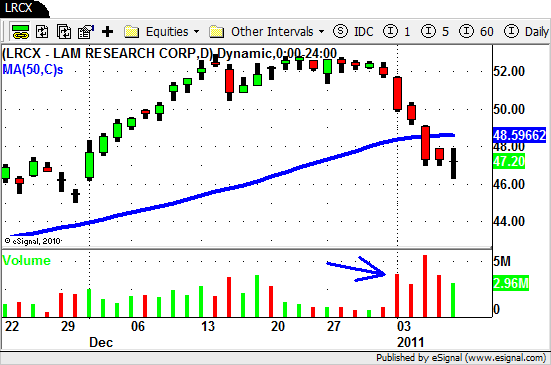Click the Other Intervals folder icon
This screenshot has width=551, height=365.
pyautogui.click(x=216, y=32)
